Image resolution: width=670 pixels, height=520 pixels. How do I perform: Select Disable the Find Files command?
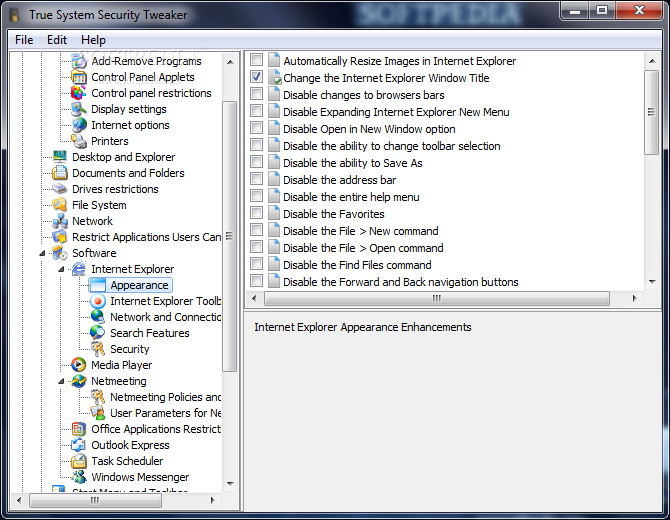tap(357, 265)
